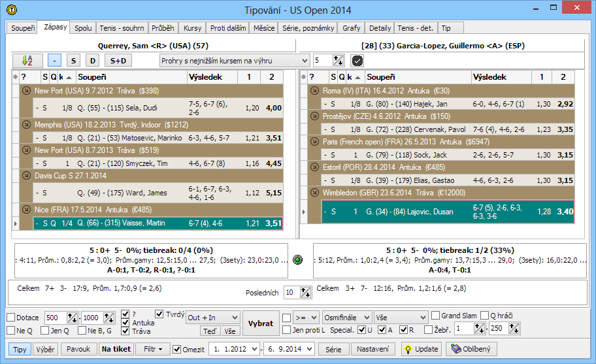This screenshot has width=596, height=364.
Task: Click the minus filter button
Action: (54, 60)
